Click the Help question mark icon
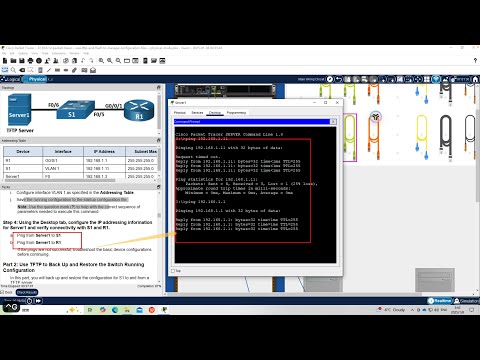This screenshot has width=480, height=360. [x=475, y=61]
